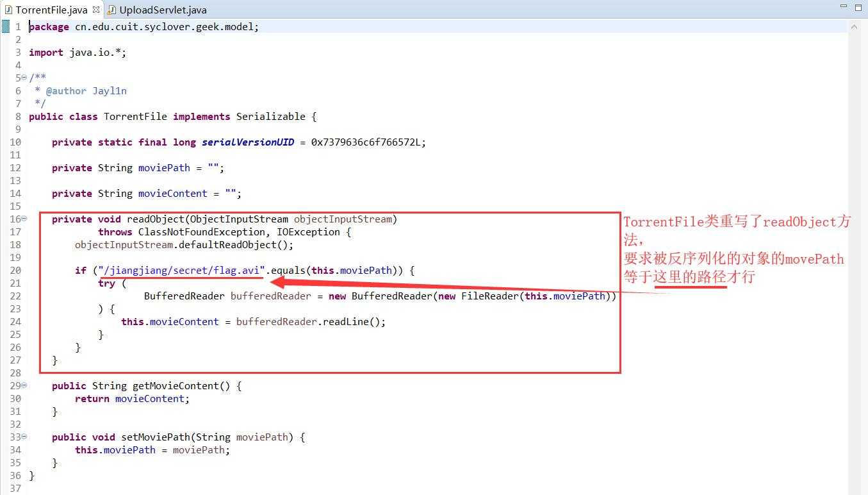Click the bufferedReader variable declared on line 22
This screenshot has height=495, width=868.
pyautogui.click(x=271, y=296)
